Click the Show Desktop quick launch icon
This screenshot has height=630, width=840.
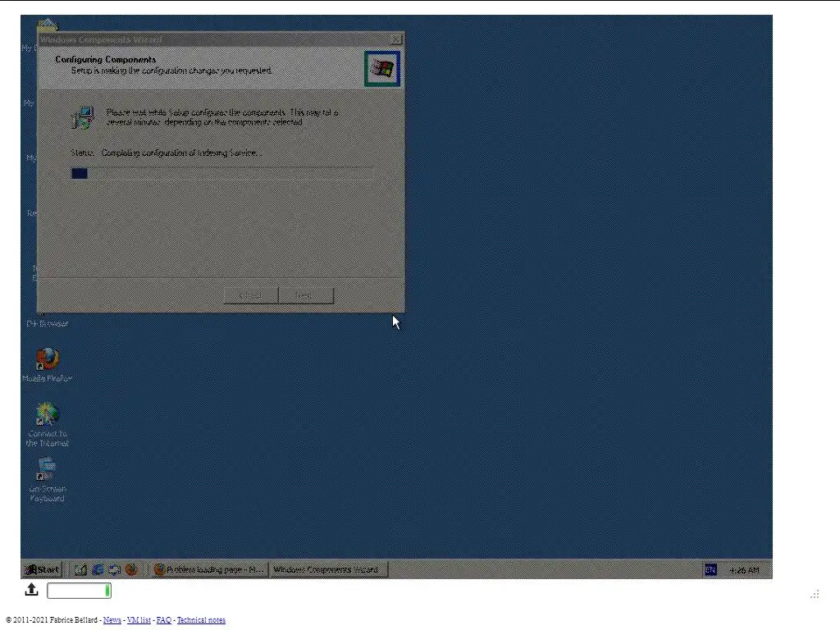(x=80, y=569)
